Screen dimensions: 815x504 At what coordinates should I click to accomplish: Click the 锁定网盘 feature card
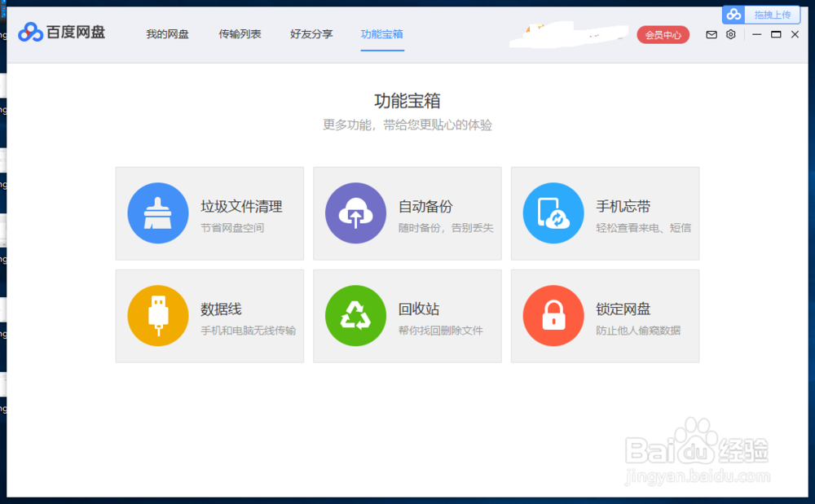point(605,315)
